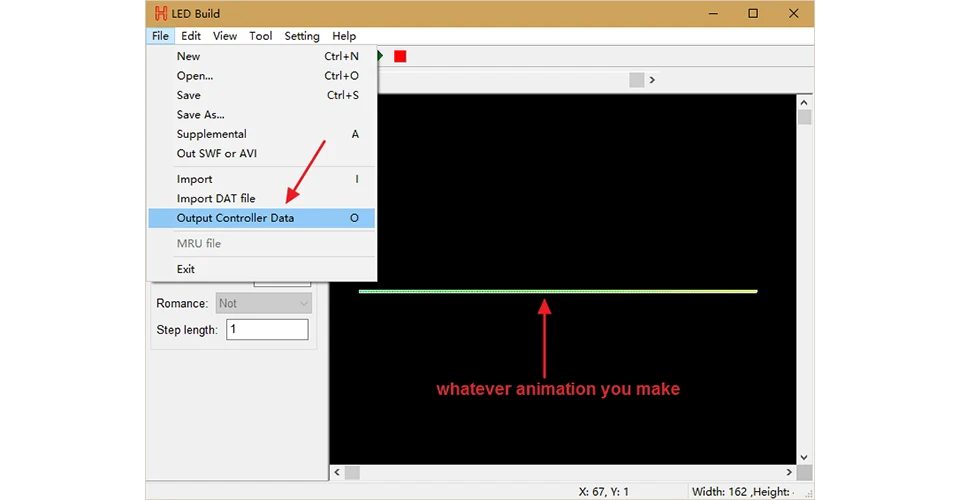This screenshot has width=960, height=500.
Task: Click the Romance: label
Action: pyautogui.click(x=182, y=304)
